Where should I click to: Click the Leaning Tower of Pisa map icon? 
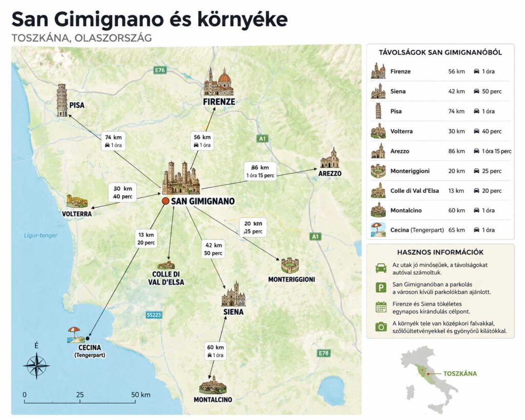click(62, 100)
